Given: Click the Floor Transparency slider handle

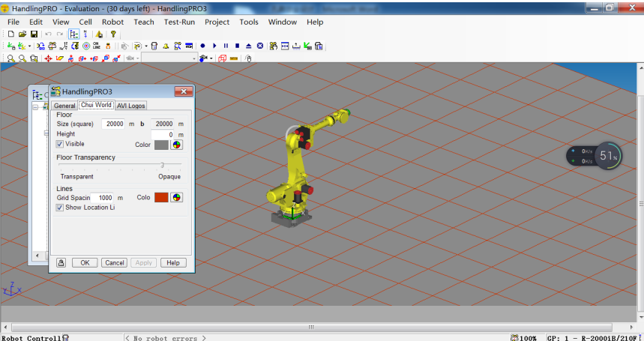Looking at the screenshot, I should tap(162, 165).
